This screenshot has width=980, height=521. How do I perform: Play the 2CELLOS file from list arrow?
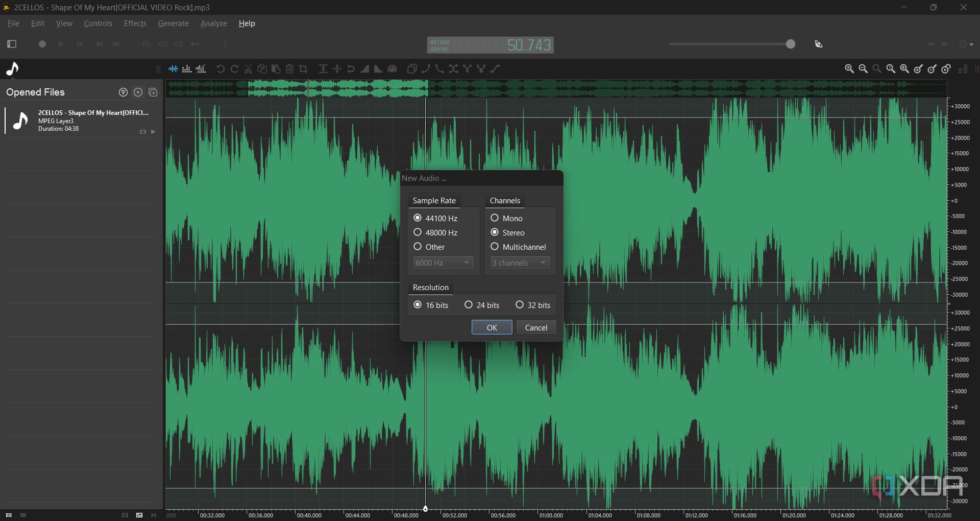(x=153, y=132)
